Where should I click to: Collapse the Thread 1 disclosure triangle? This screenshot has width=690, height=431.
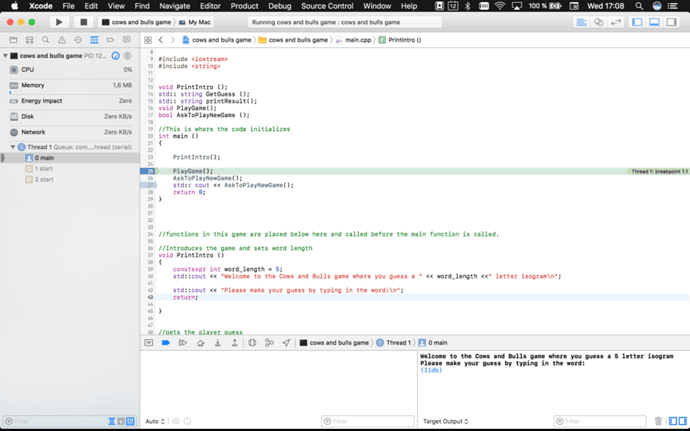(14, 147)
